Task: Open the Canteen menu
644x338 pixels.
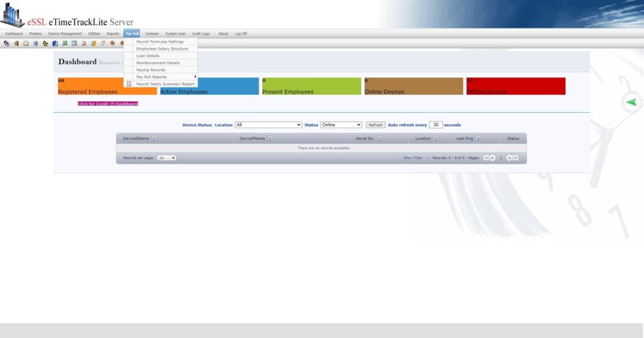Action: [152, 34]
